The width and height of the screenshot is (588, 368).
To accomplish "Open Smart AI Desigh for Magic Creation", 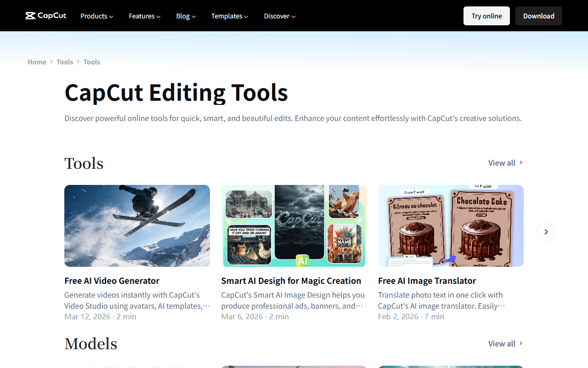I will (x=291, y=281).
